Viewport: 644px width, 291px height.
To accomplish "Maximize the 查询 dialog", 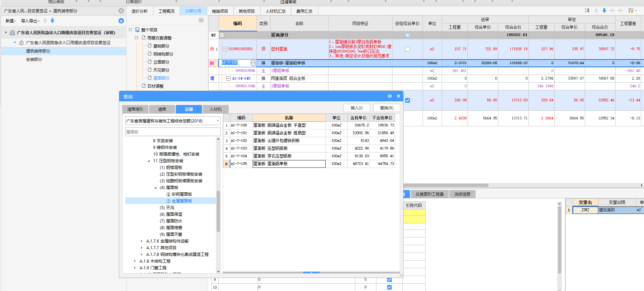I will click(390, 96).
